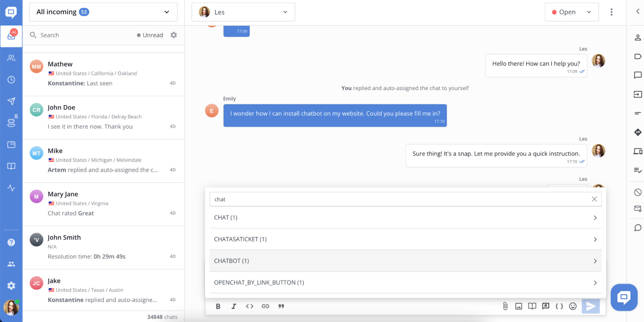The image size is (644, 322).
Task: Toggle the Unread filter
Action: 150,35
